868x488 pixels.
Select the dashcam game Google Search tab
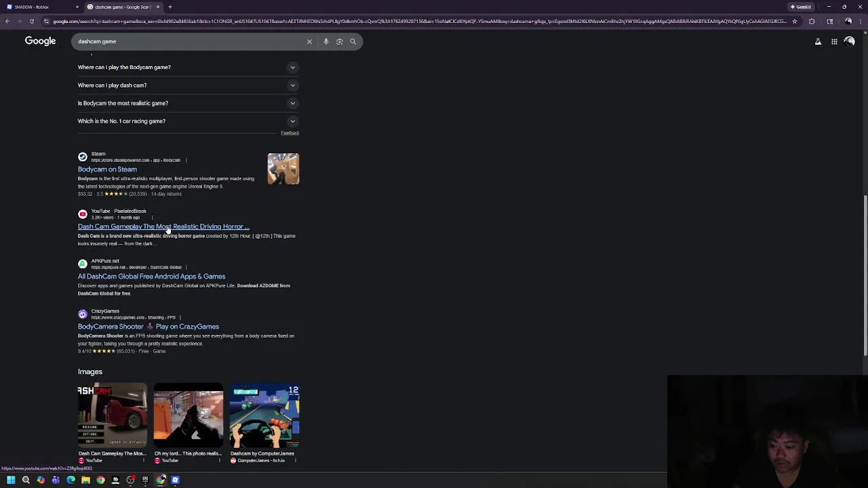123,7
